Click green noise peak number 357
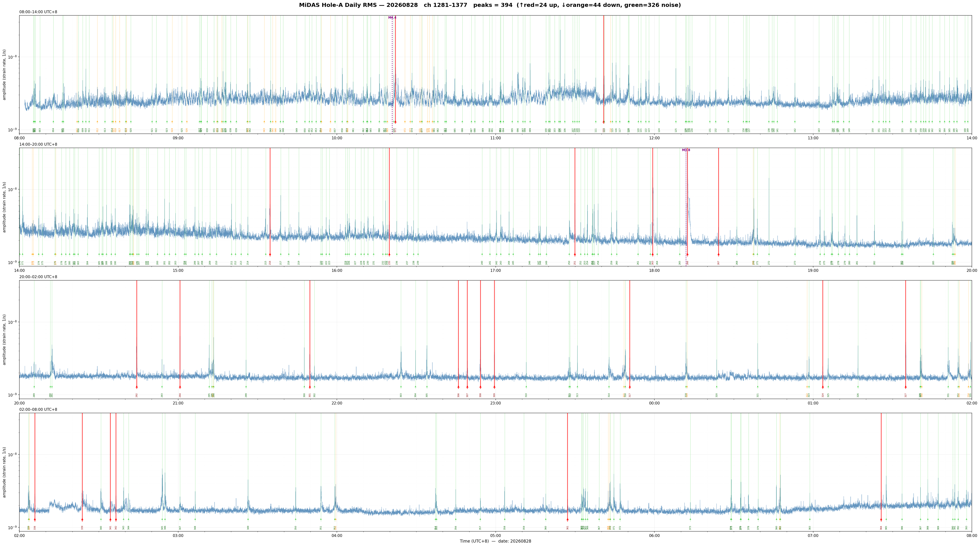The height and width of the screenshot is (546, 980). pos(480,528)
